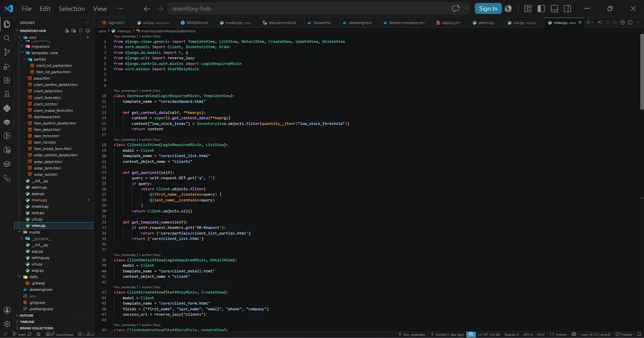Open the Selection menu
Viewport: 644px width, 338px height.
coord(71,9)
